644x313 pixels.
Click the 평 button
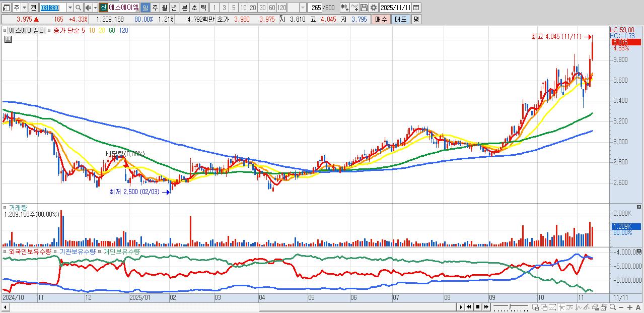coord(416,19)
